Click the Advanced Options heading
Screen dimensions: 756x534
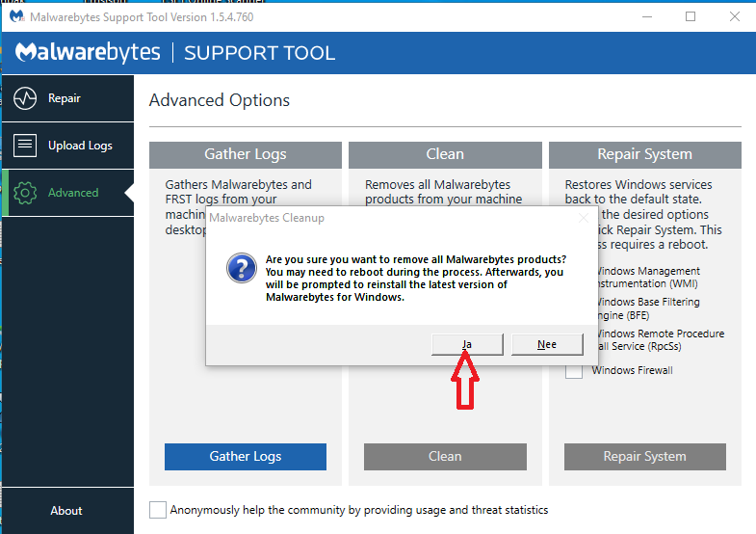click(220, 100)
